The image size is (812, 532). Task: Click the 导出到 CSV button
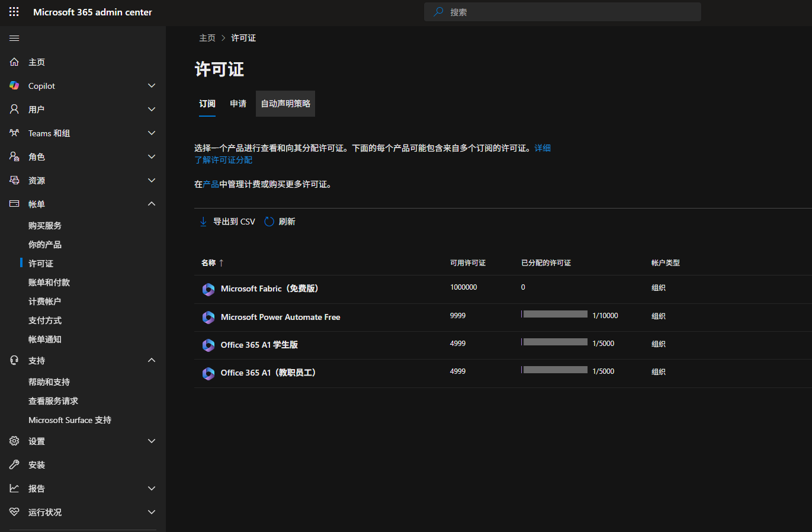point(227,222)
